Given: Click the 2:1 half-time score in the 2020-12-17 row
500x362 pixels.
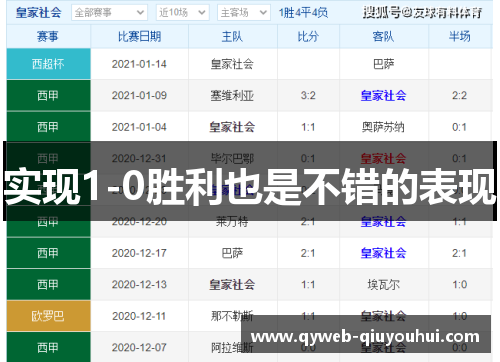Looking at the screenshot, I should click(459, 253).
